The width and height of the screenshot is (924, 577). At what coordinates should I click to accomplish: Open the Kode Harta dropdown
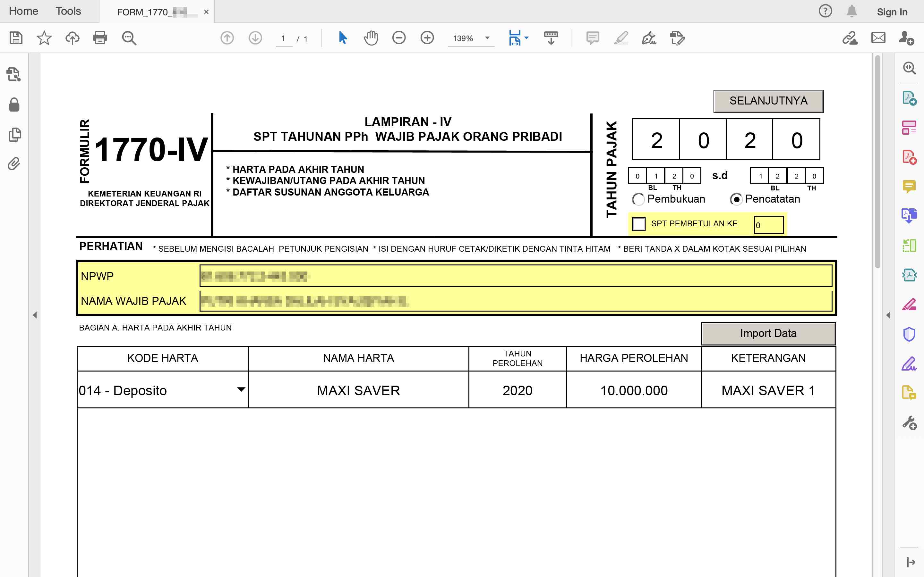click(x=241, y=389)
